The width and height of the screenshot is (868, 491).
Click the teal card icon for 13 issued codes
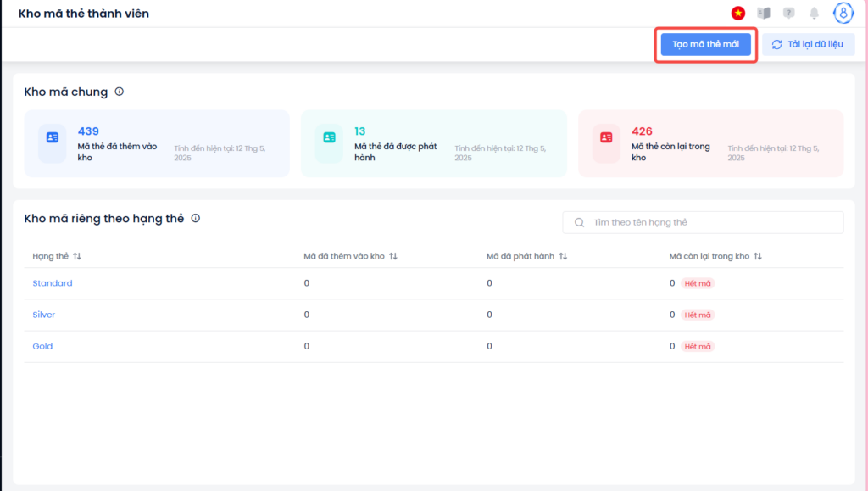coord(330,137)
